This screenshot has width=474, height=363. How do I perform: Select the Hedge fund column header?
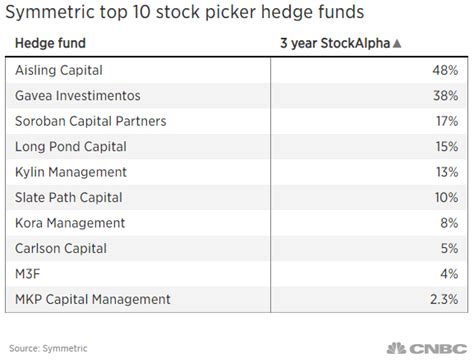pyautogui.click(x=50, y=43)
